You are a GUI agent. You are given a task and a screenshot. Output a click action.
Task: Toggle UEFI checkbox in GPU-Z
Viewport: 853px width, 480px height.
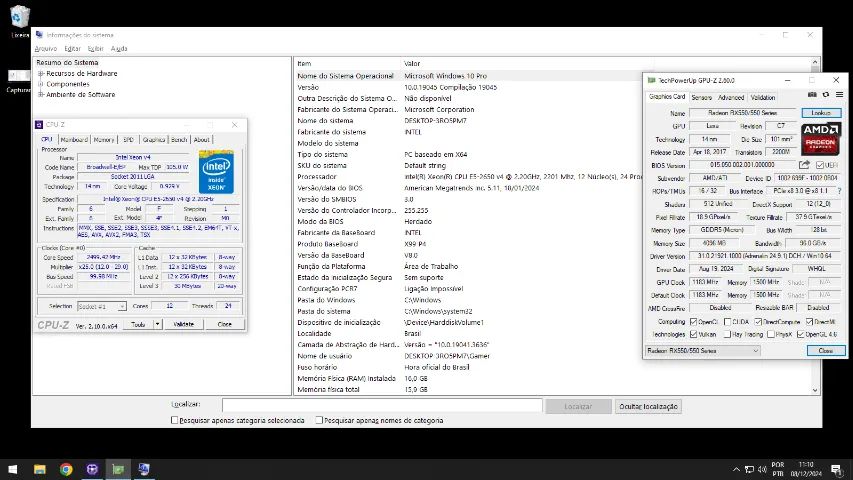coord(820,165)
